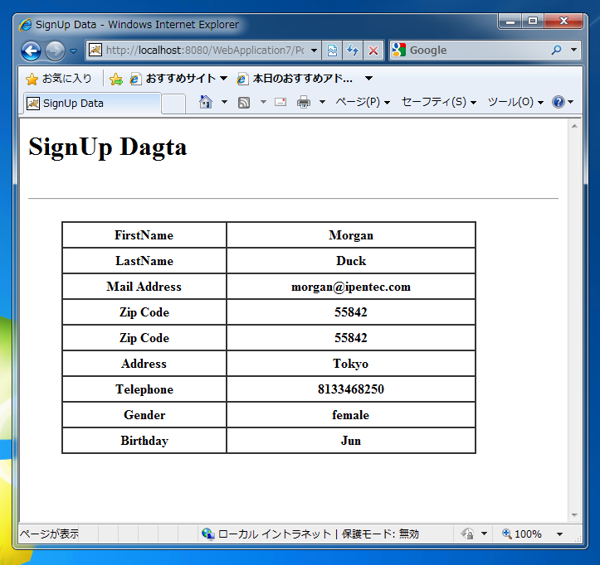
Task: Click the 8133468250 value cell
Action: 351,389
